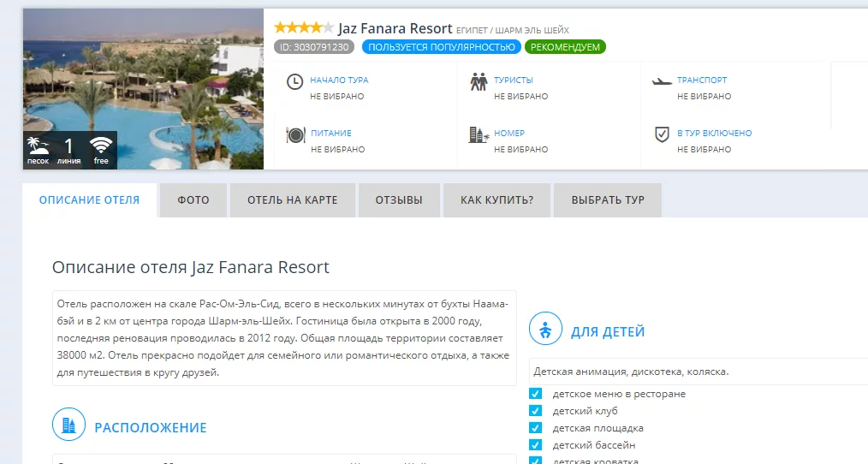
Task: Click the tourists people icon
Action: click(479, 82)
